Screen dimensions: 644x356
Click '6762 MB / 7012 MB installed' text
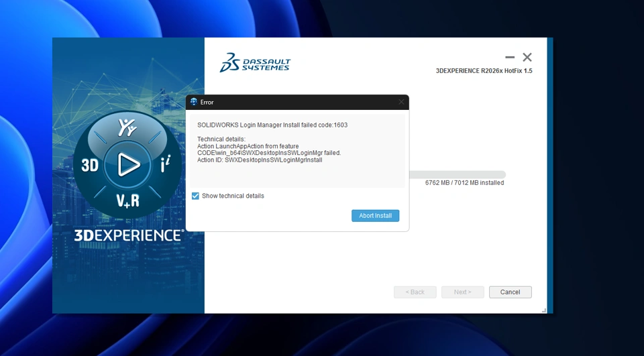(464, 183)
